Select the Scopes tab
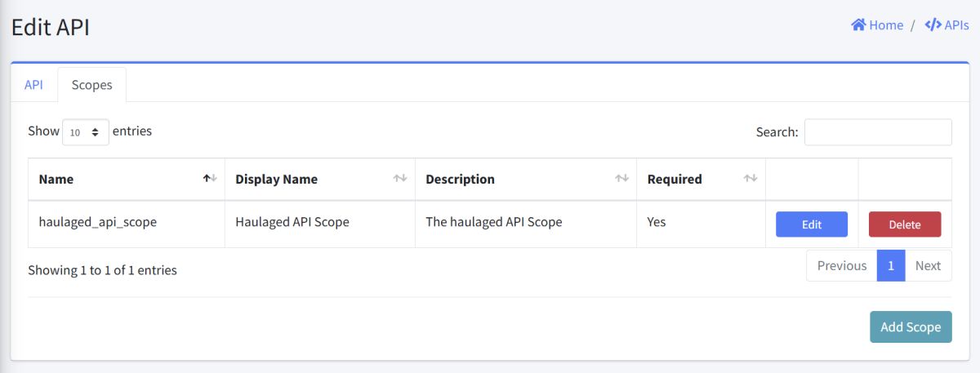Screen dimensions: 980x373 pos(91,85)
